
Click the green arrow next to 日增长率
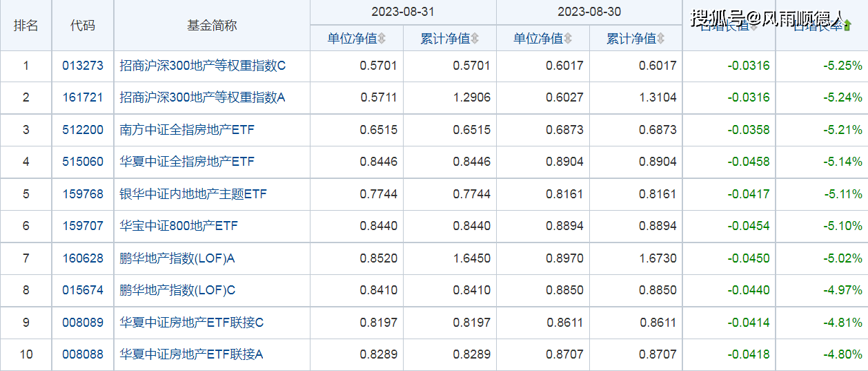pos(847,26)
